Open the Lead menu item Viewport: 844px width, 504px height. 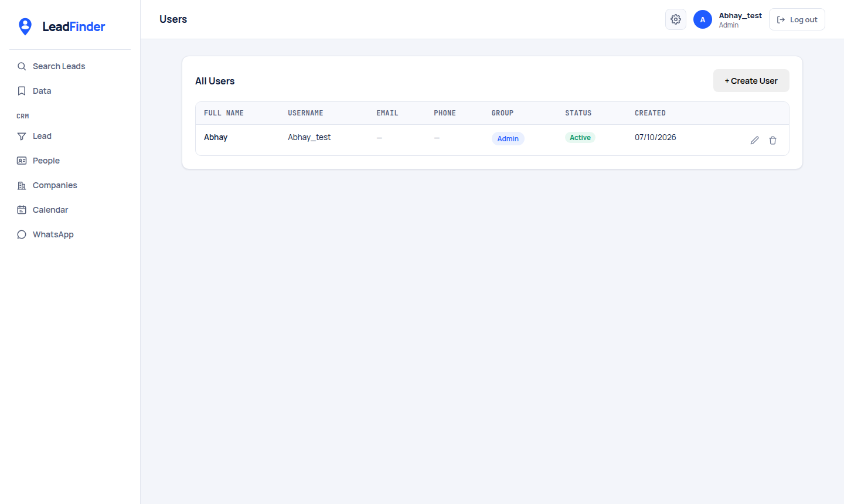70,136
